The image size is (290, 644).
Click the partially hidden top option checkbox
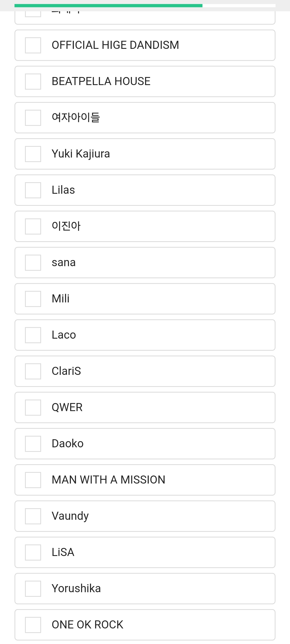tap(33, 14)
